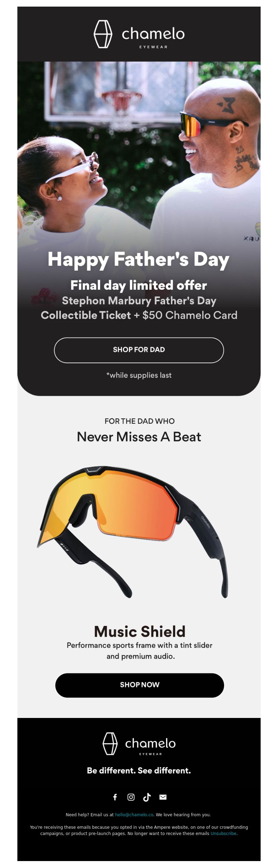Click the Chamelo hexagon logo in header
This screenshot has height=868, width=278.
[x=103, y=34]
